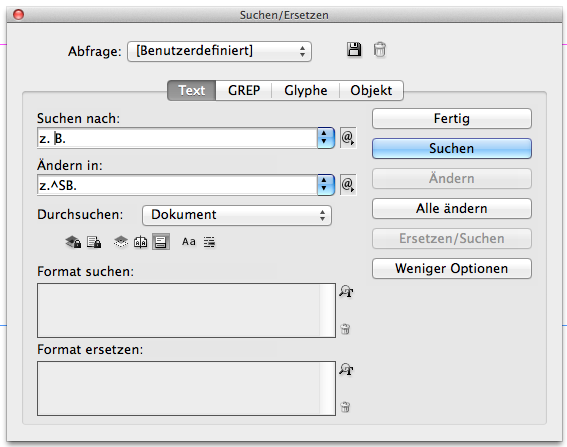Start search with Suchen button
The height and width of the screenshot is (447, 567).
[x=452, y=149]
